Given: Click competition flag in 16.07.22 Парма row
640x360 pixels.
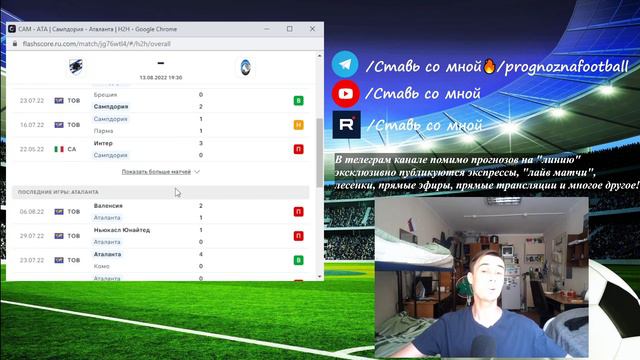Looking at the screenshot, I should tap(59, 125).
